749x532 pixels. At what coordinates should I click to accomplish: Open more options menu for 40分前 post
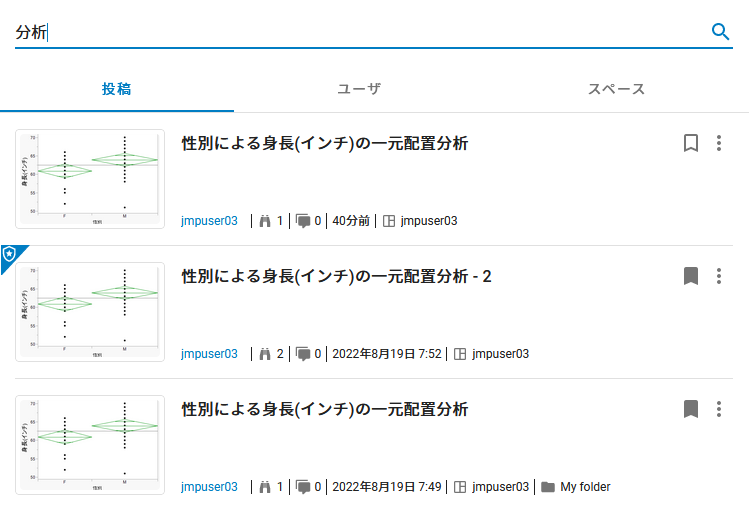[x=719, y=143]
